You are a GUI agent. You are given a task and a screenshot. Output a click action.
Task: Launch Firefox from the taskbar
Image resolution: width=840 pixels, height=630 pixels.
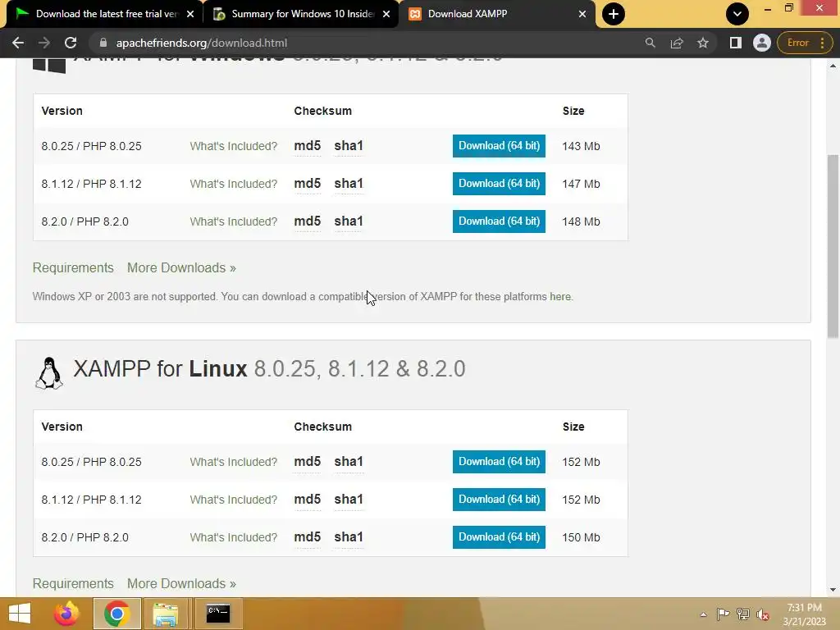(x=66, y=614)
